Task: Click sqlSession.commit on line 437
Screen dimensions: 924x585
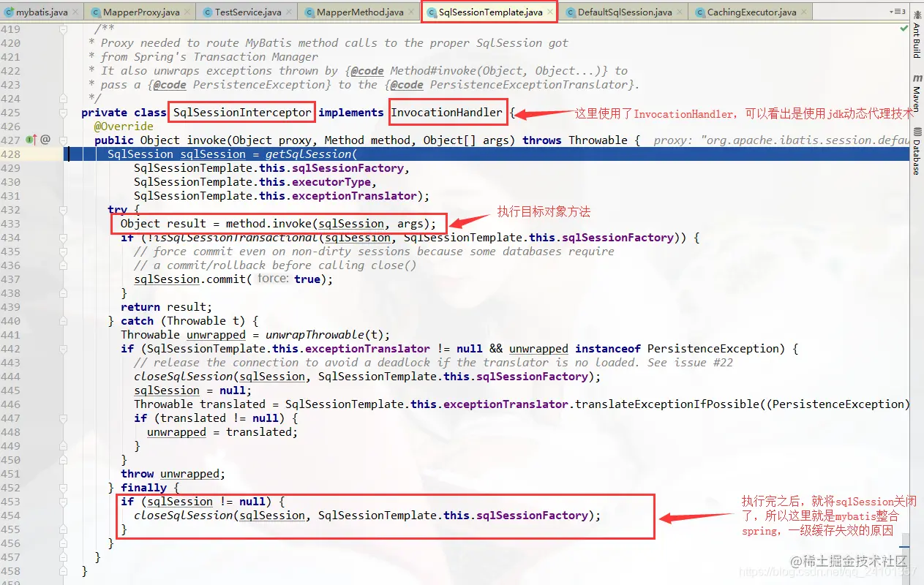Action: click(x=190, y=279)
